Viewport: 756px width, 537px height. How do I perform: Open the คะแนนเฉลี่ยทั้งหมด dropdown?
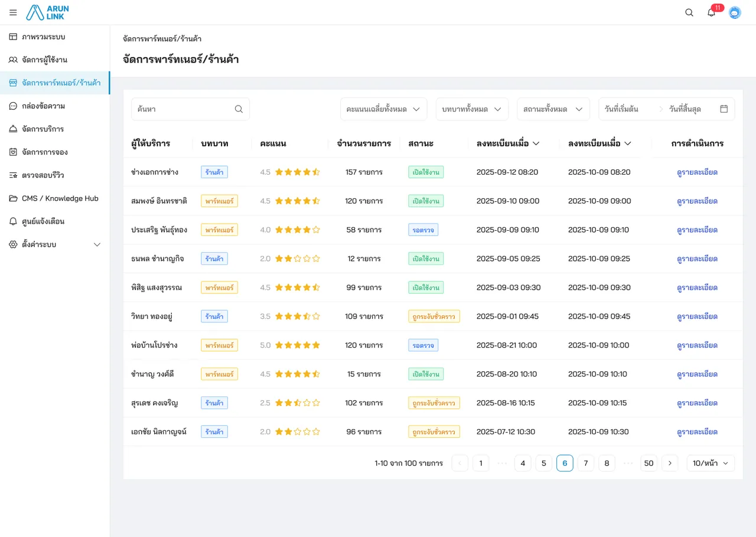pos(383,109)
